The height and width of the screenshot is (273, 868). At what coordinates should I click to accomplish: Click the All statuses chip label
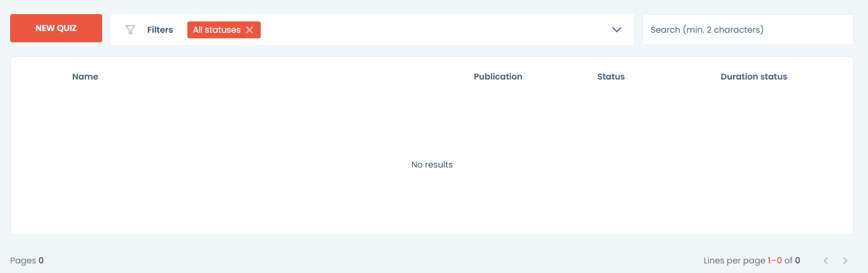tap(217, 30)
